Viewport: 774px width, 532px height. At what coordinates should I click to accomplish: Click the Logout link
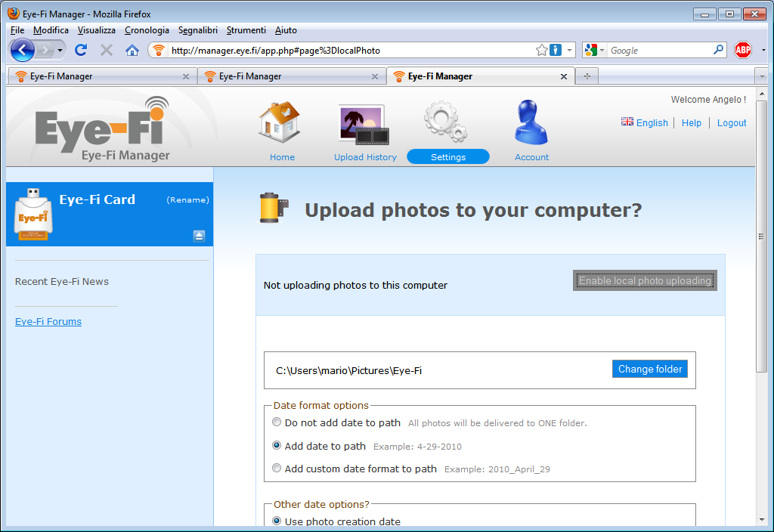click(732, 123)
